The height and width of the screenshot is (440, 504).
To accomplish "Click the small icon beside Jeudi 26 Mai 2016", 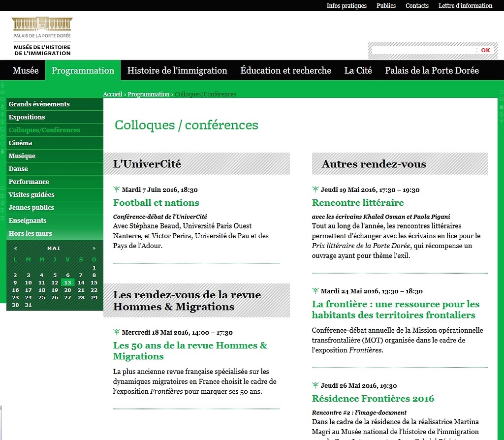I will click(x=315, y=385).
